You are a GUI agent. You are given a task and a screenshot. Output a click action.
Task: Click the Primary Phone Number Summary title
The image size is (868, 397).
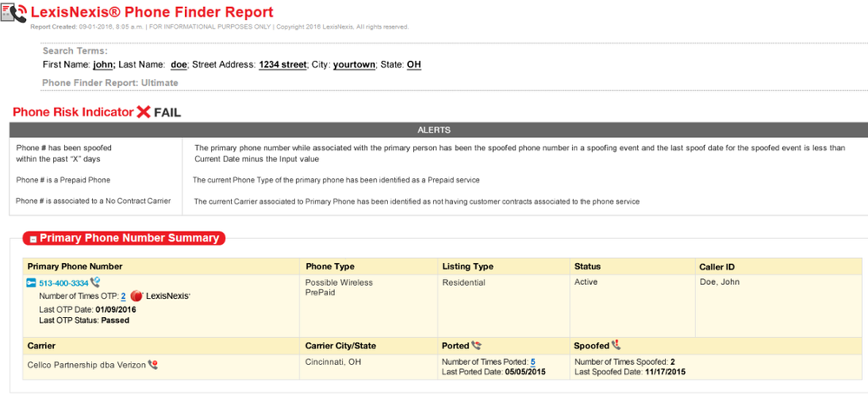coord(130,238)
